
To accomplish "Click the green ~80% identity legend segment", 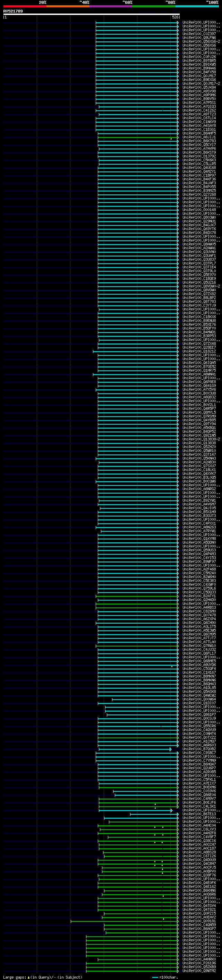I will coord(154,6).
